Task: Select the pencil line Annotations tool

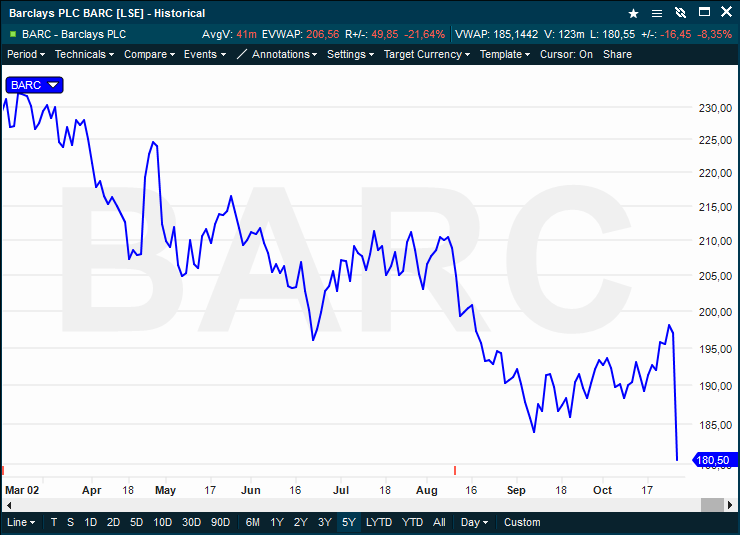Action: coord(241,54)
